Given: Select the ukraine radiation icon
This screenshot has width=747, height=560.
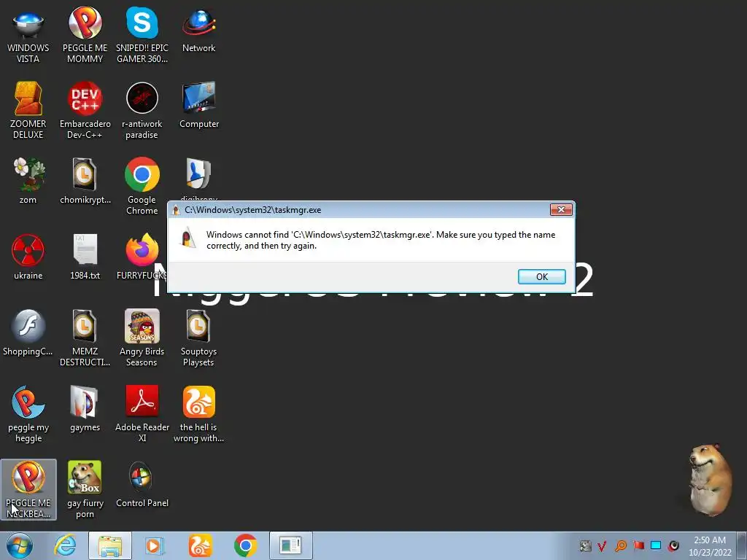Looking at the screenshot, I should pos(28,257).
